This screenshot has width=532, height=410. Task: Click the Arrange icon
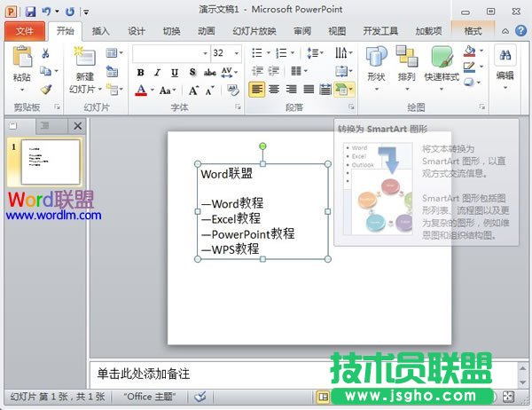tap(407, 57)
